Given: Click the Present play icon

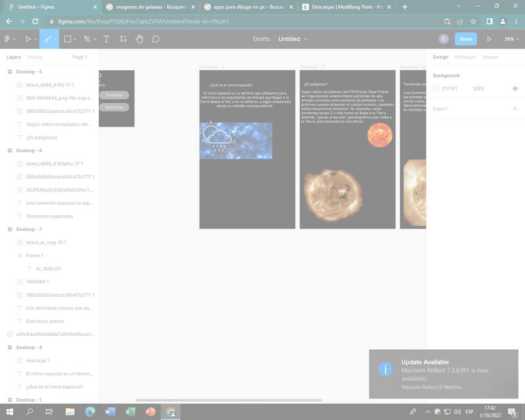Looking at the screenshot, I should [490, 39].
